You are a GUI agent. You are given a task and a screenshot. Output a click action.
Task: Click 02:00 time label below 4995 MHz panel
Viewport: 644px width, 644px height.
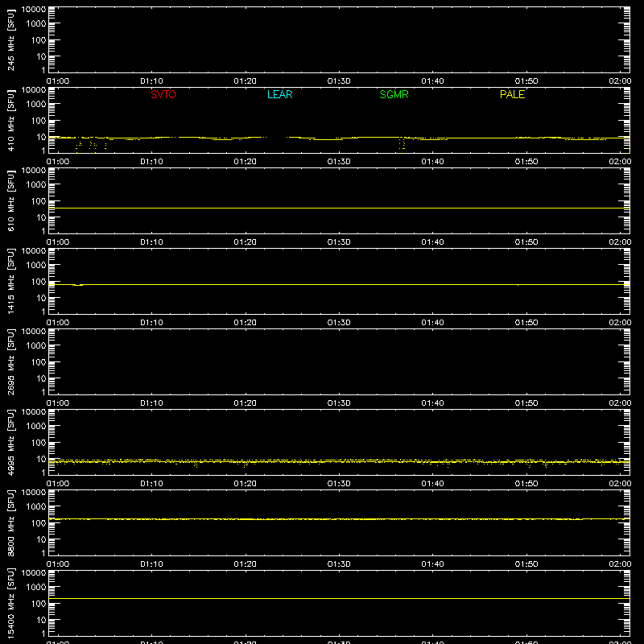(x=620, y=484)
